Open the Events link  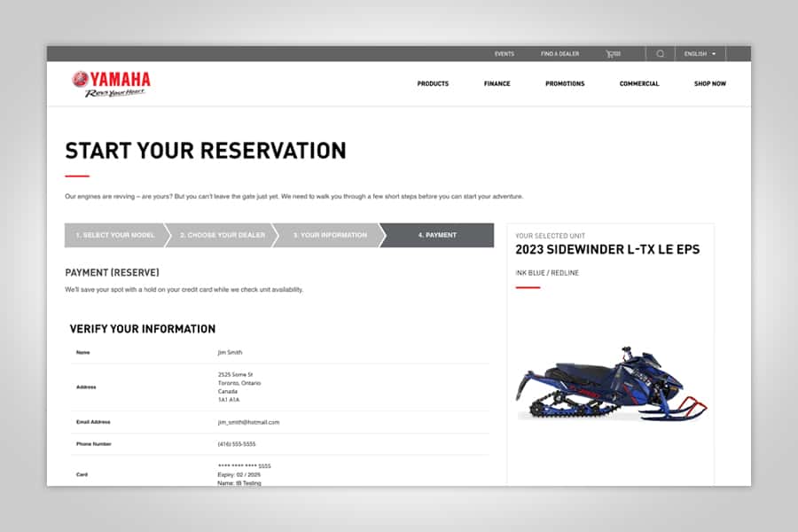click(x=504, y=53)
